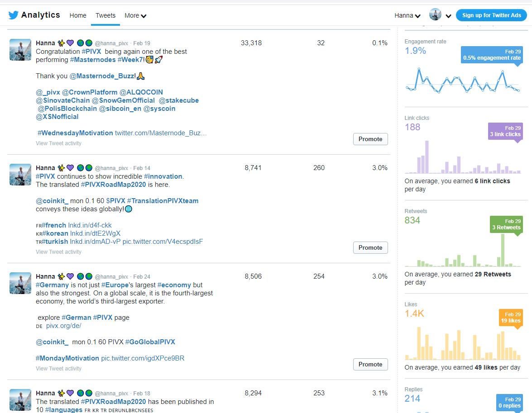532x413 pixels.
Task: Expand the chevron beside profile avatar
Action: 448,16
